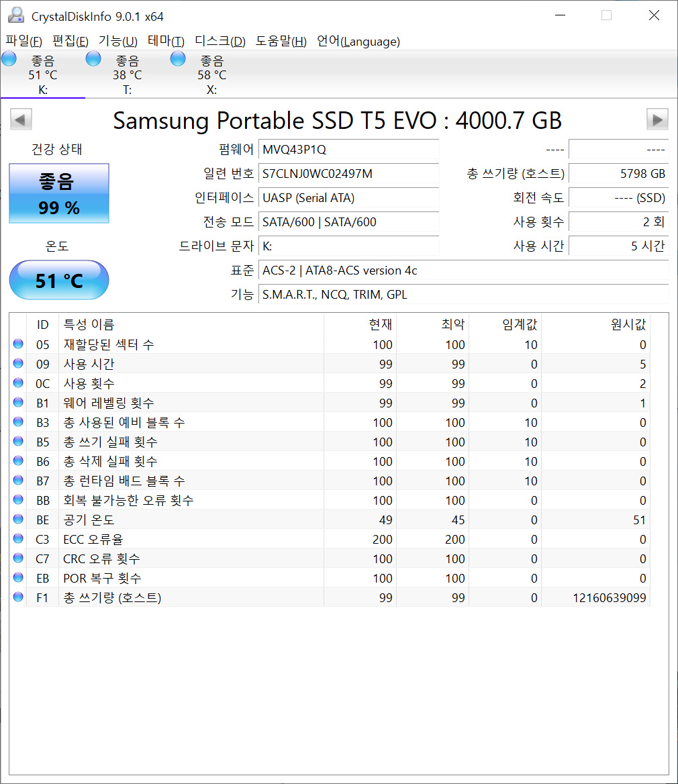Click status orb for attribute BE

click(19, 520)
